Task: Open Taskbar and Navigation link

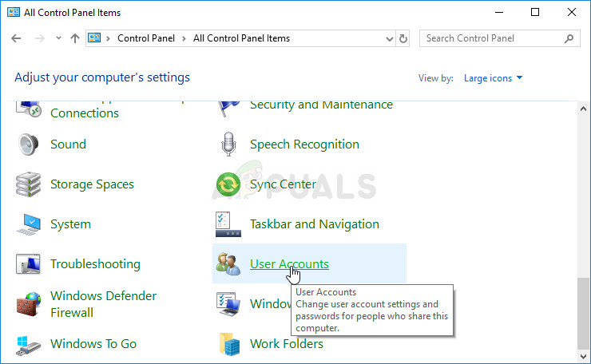Action: [315, 224]
